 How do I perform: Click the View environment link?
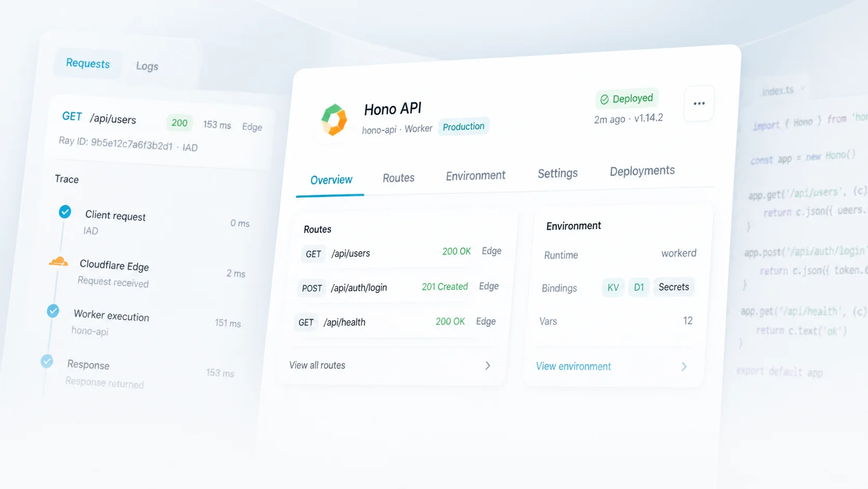(x=573, y=366)
